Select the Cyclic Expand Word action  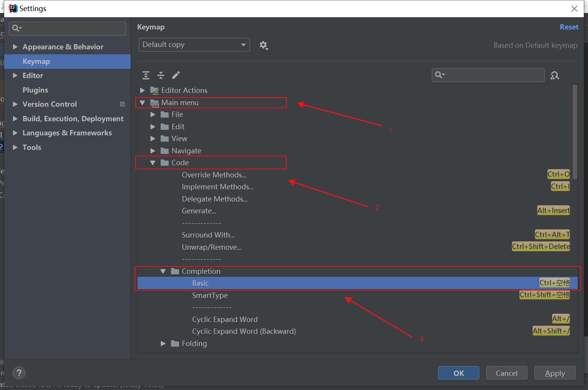click(x=225, y=320)
